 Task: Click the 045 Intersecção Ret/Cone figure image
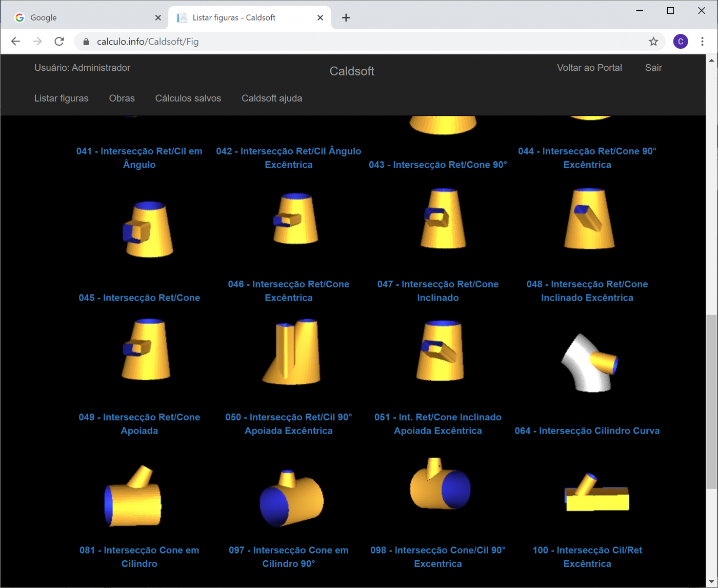pyautogui.click(x=148, y=229)
